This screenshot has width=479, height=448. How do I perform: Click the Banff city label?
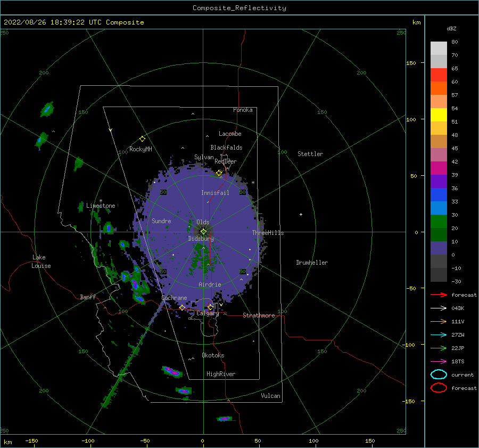click(88, 297)
